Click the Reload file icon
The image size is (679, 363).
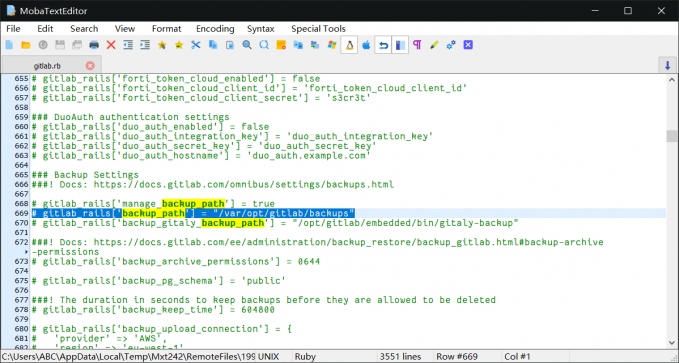(x=43, y=45)
